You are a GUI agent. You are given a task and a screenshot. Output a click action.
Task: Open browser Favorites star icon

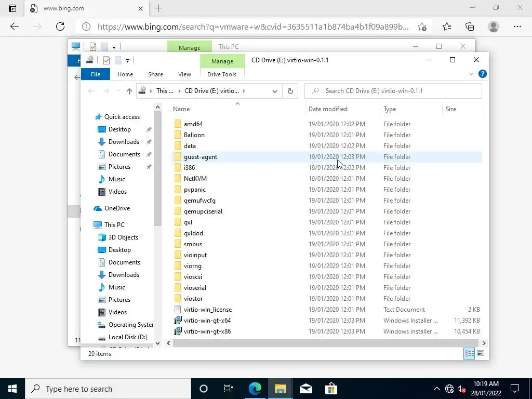tap(446, 26)
